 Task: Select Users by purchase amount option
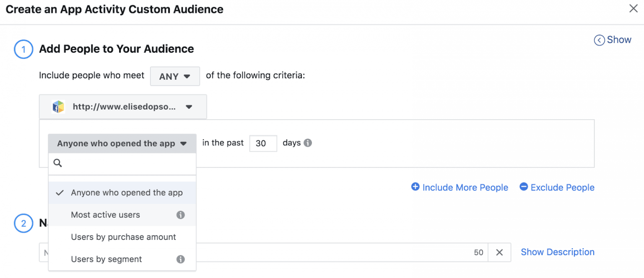click(123, 237)
